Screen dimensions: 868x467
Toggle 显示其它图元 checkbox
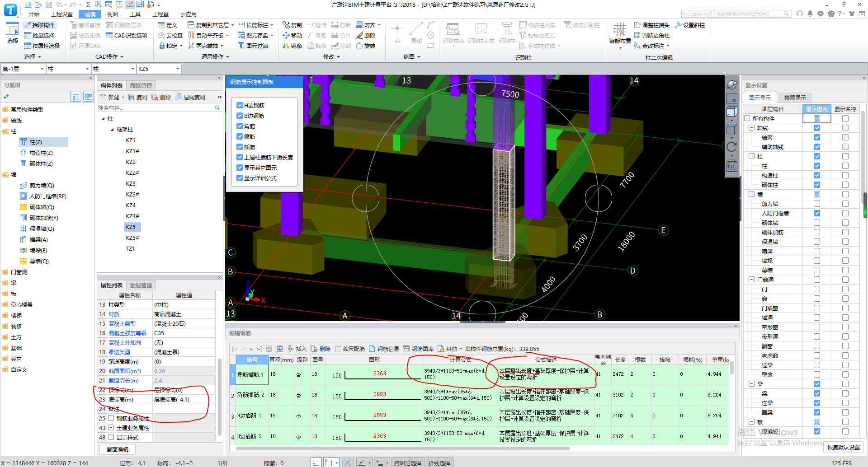[240, 168]
